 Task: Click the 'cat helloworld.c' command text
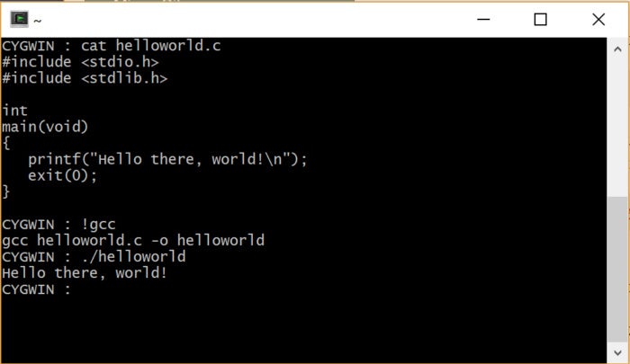(x=150, y=46)
